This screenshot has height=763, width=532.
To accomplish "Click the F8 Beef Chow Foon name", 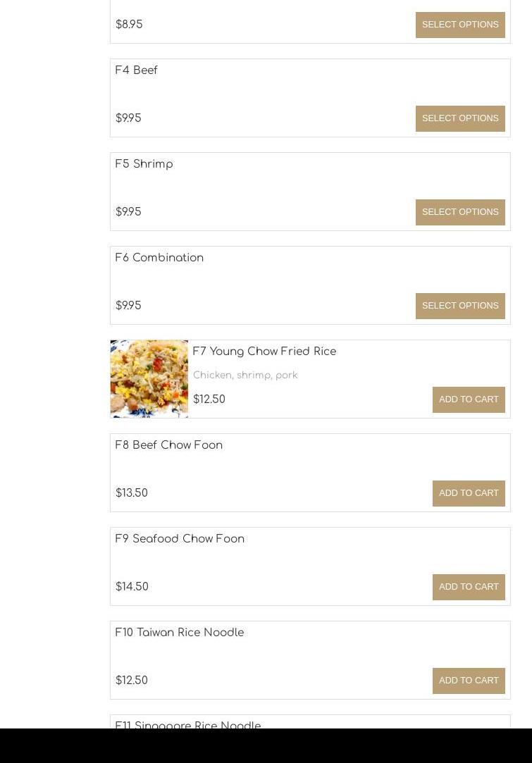I will [169, 445].
